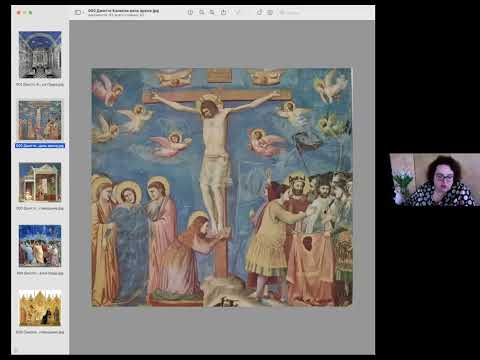Select the crowd scene on blue sky thumbnail
This screenshot has width=480, height=360.
tap(40, 246)
